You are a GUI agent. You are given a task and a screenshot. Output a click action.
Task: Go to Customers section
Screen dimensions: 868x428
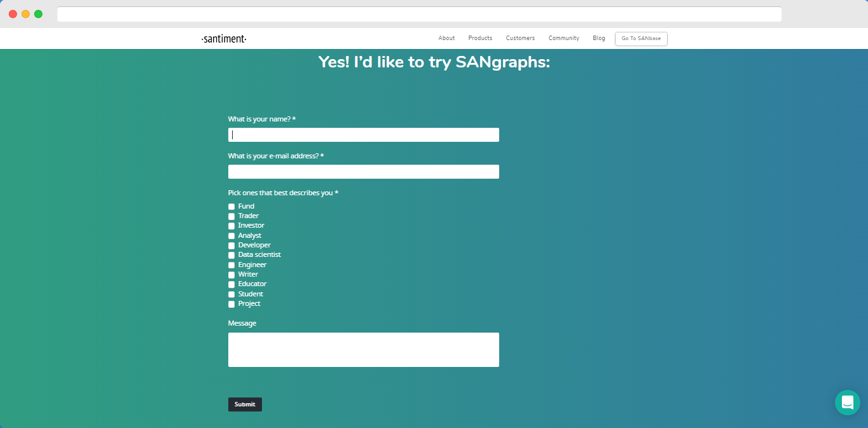tap(520, 38)
